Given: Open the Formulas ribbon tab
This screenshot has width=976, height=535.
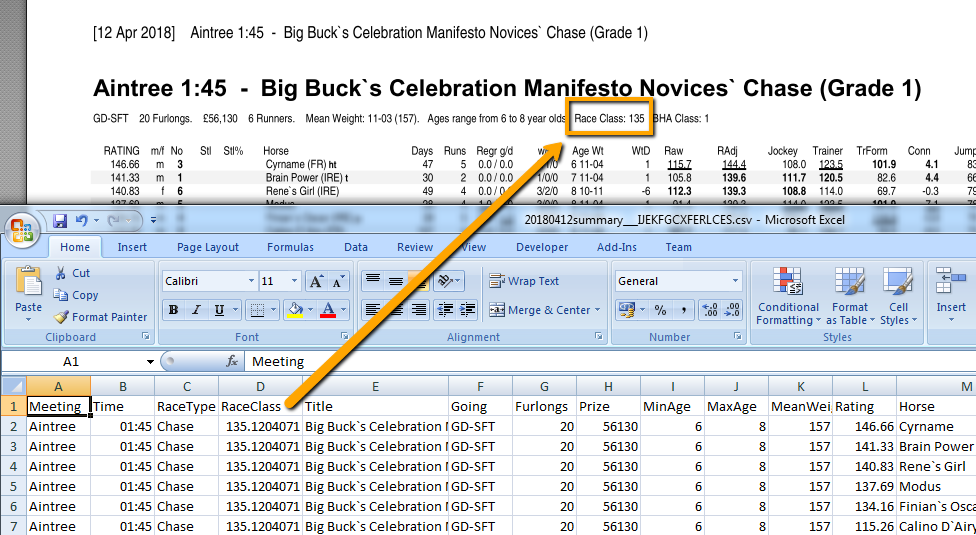Looking at the screenshot, I should click(x=290, y=247).
